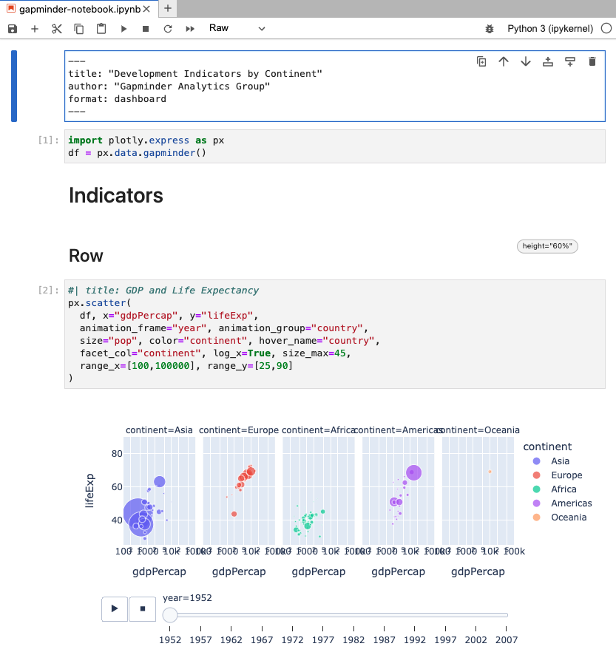
Task: Copy the selected cell
Action: 78,28
